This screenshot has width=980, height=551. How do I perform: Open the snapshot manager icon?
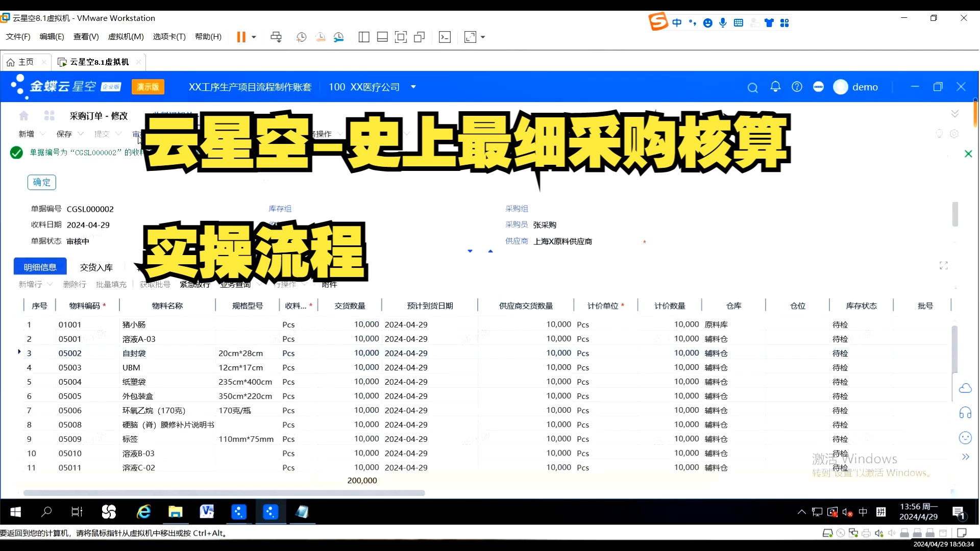[x=338, y=37]
